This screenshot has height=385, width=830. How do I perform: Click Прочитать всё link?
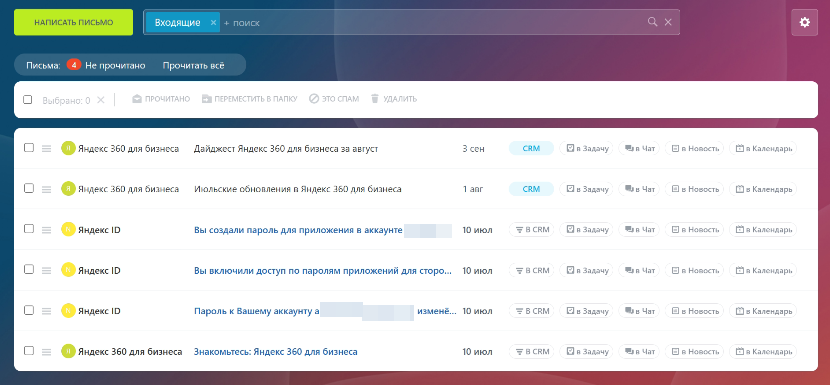point(193,66)
